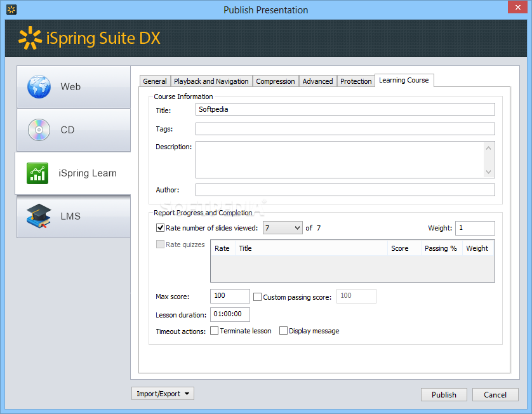This screenshot has height=414, width=532.
Task: Select the iSpring Learn destination label
Action: 88,173
